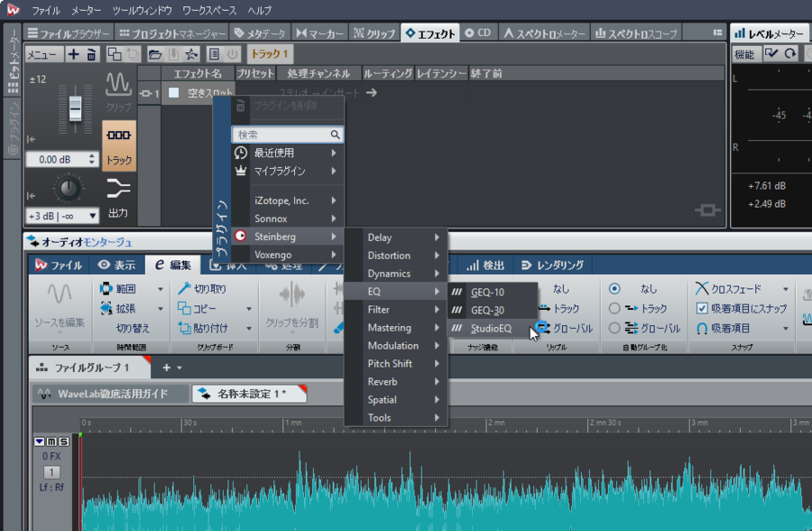Click the WaveLab logo in top-left corner

(13, 10)
